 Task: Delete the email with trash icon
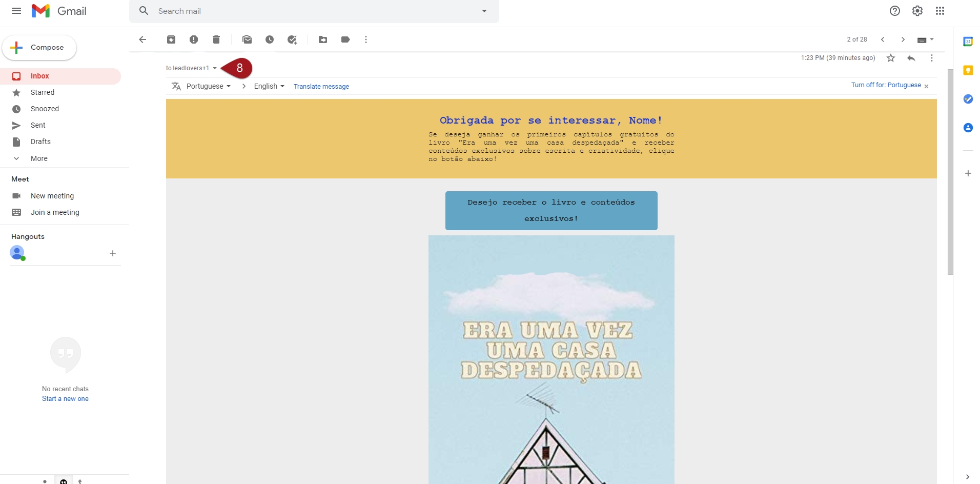(x=216, y=39)
